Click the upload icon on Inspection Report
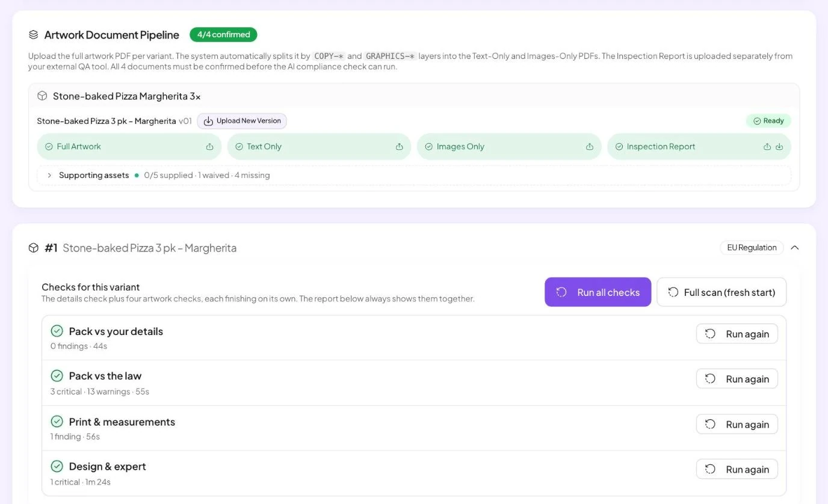The image size is (828, 504). click(767, 147)
